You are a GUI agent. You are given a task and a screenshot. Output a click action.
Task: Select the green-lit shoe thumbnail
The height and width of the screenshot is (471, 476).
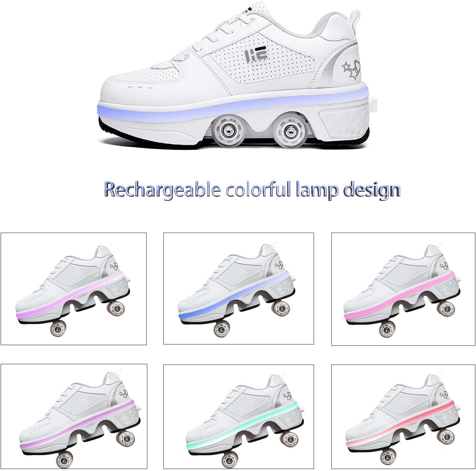[238, 416]
